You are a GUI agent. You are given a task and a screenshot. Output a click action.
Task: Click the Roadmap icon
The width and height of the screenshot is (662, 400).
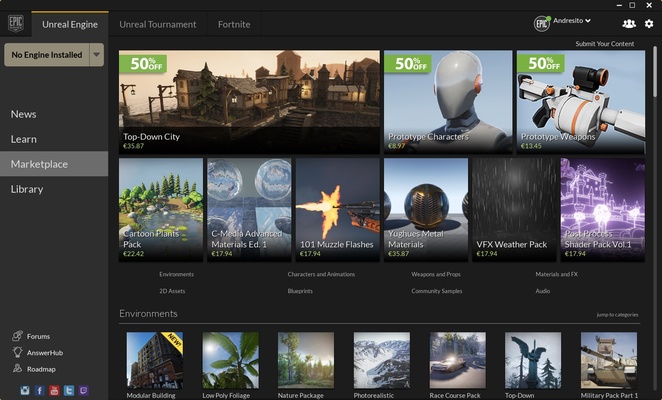click(x=17, y=368)
